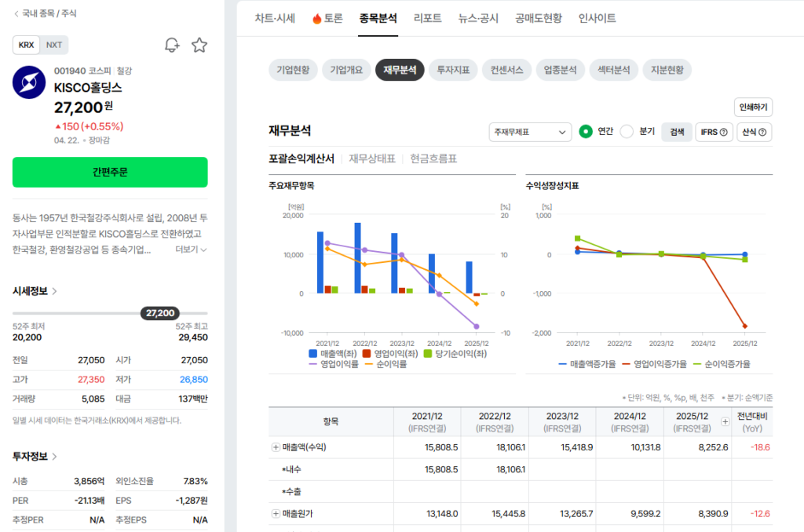Click the 52주 최고 29,450 value
804x532 pixels.
click(x=193, y=337)
